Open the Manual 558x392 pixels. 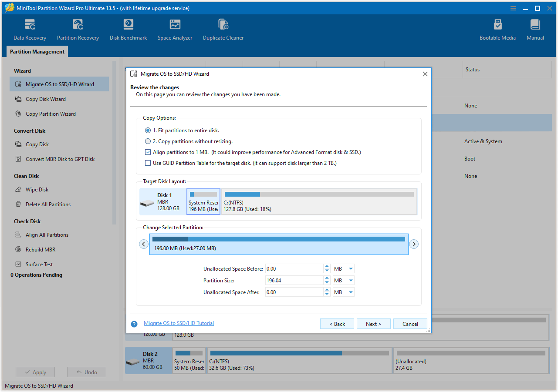(535, 29)
